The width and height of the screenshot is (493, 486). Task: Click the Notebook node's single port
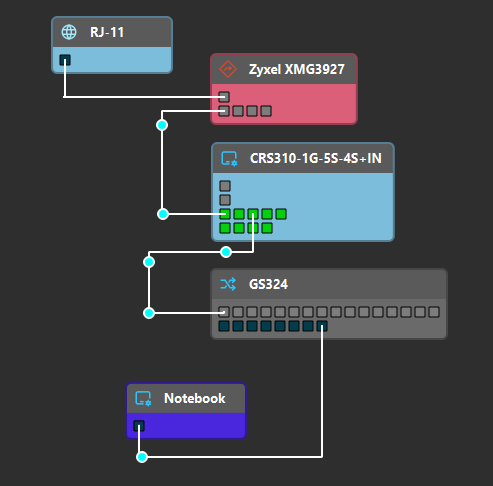point(139,426)
